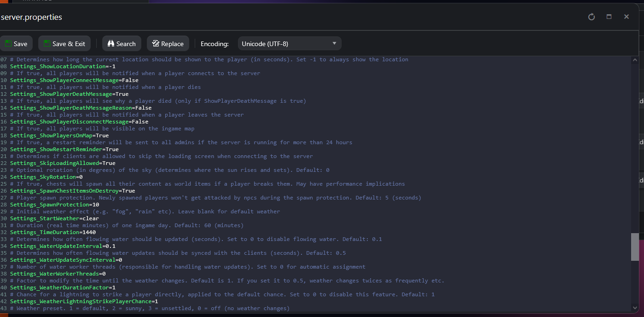Click the Settings_WeatherDurationFactor=1 line
The image size is (644, 317).
point(63,288)
